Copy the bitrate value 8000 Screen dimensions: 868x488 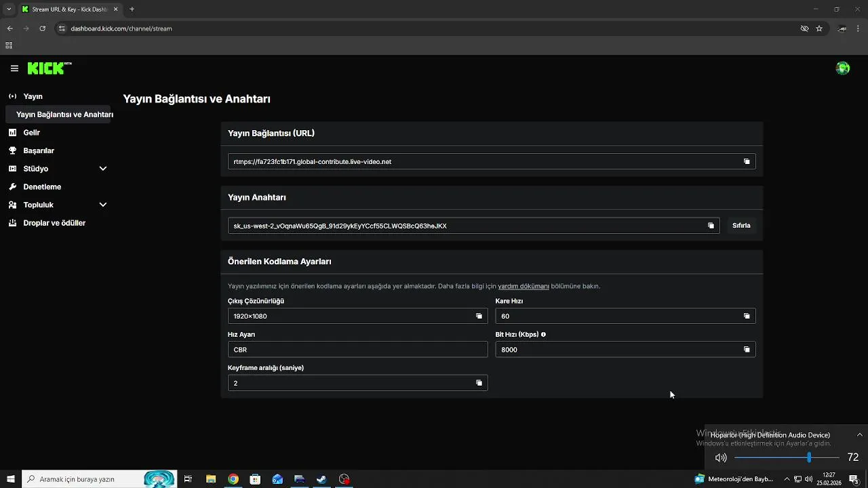(747, 350)
